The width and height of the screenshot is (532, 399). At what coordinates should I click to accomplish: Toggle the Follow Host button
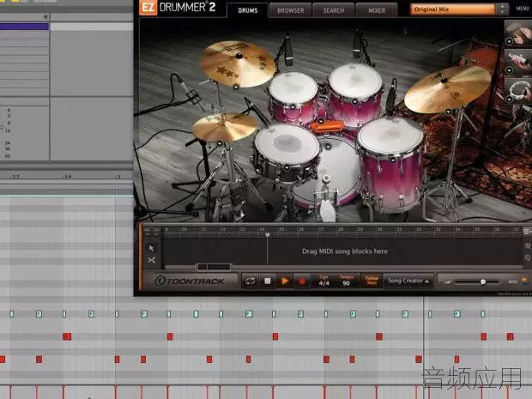[372, 281]
